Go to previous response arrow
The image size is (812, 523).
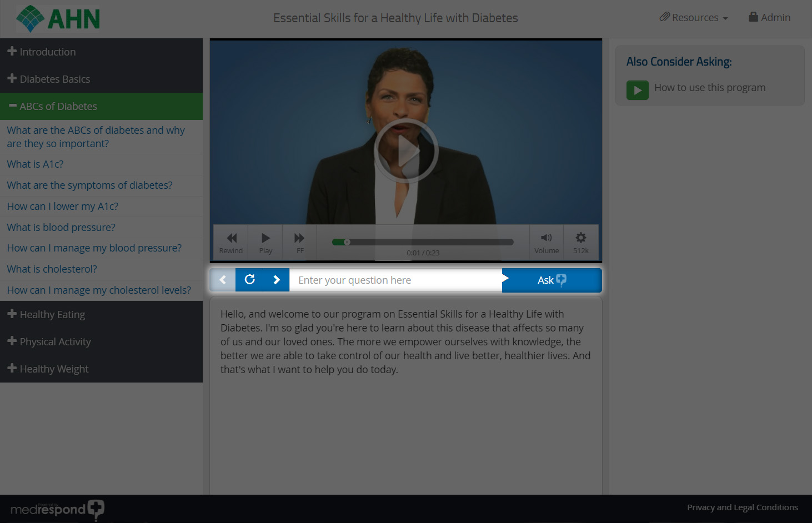[x=223, y=280]
